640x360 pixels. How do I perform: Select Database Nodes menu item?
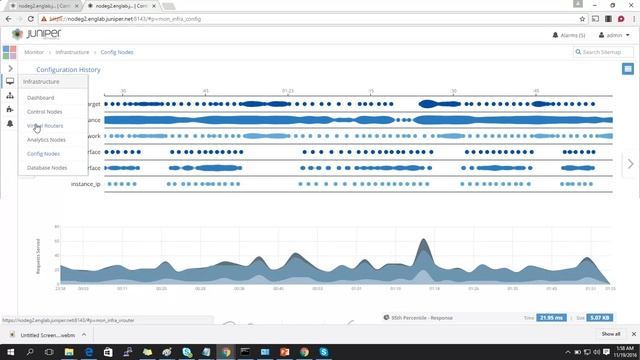point(47,168)
